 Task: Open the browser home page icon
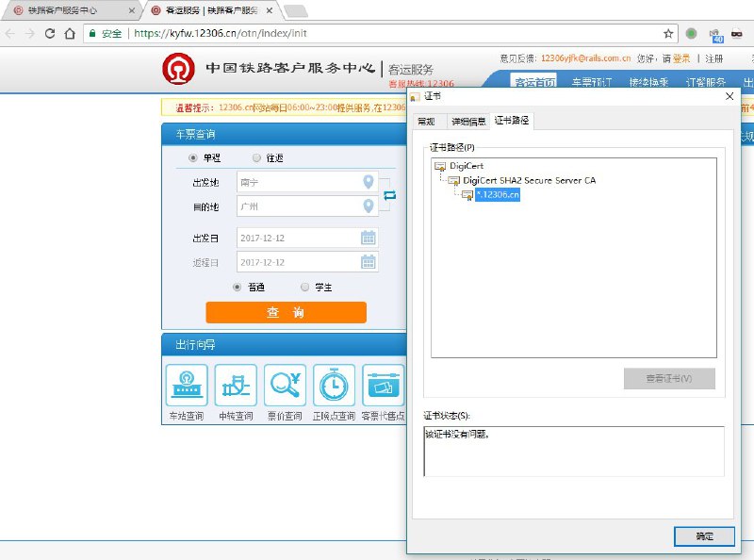click(70, 33)
